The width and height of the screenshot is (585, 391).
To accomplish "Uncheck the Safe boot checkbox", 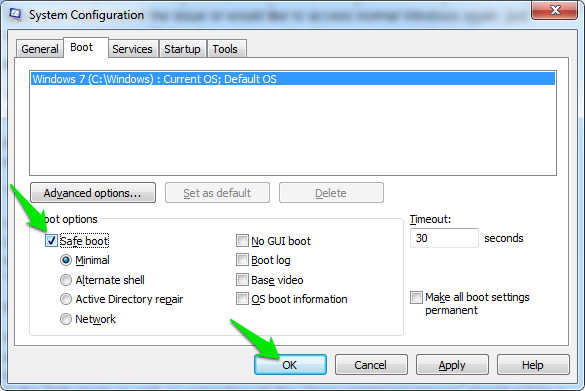I will tap(51, 241).
